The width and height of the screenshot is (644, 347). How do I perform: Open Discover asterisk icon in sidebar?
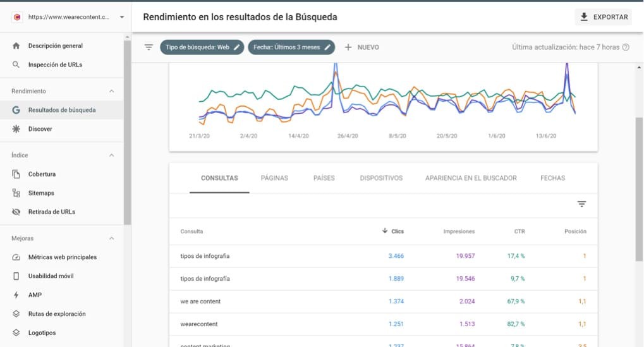[x=16, y=129]
